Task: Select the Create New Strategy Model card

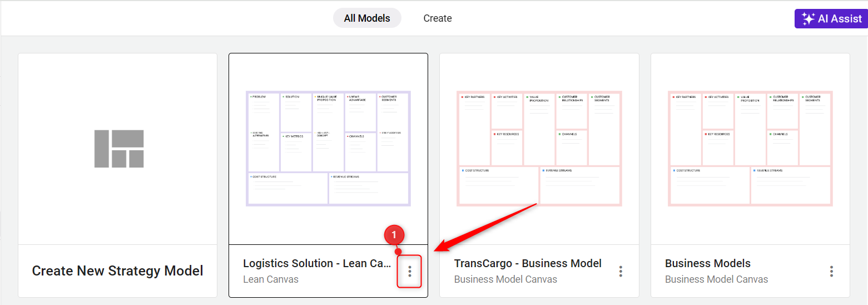Action: tap(117, 175)
